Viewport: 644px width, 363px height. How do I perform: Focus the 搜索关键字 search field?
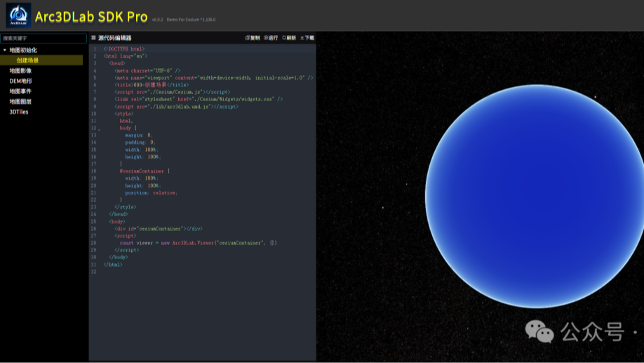[x=43, y=38]
